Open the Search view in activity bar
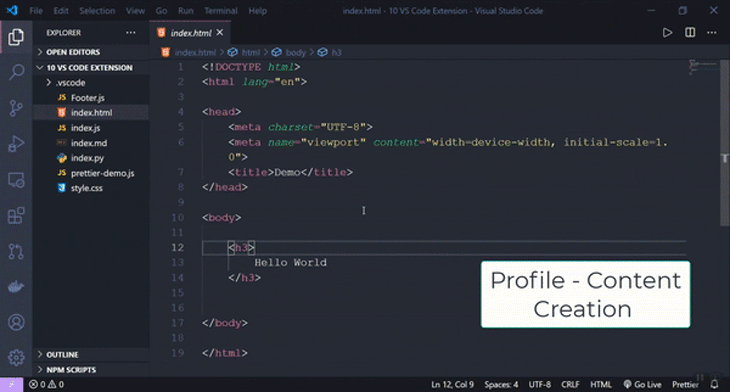The image size is (730, 392). point(16,72)
